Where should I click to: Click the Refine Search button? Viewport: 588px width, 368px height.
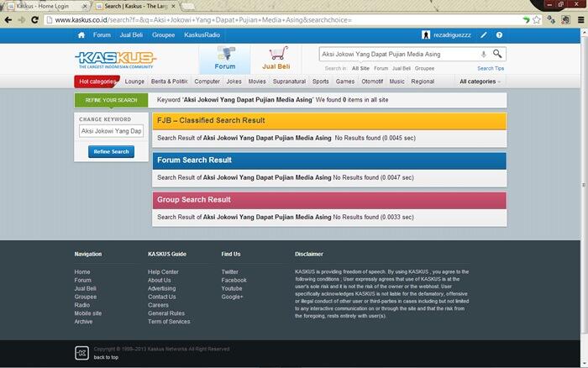111,151
